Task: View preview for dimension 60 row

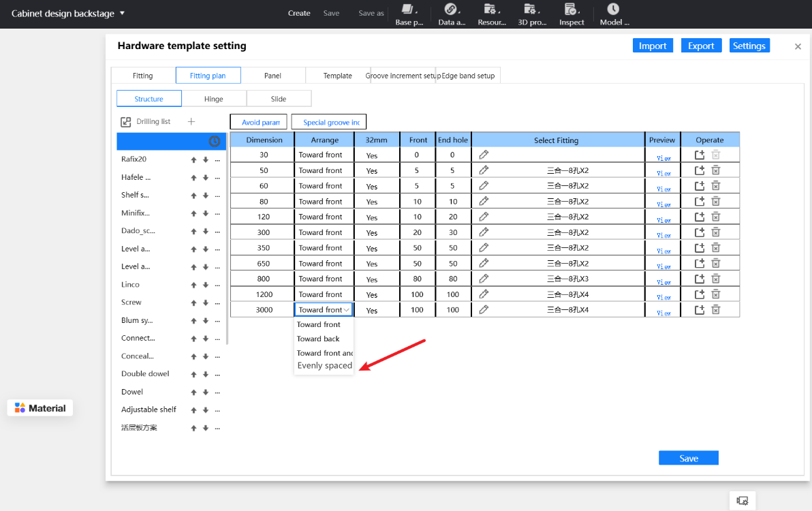Action: (664, 189)
